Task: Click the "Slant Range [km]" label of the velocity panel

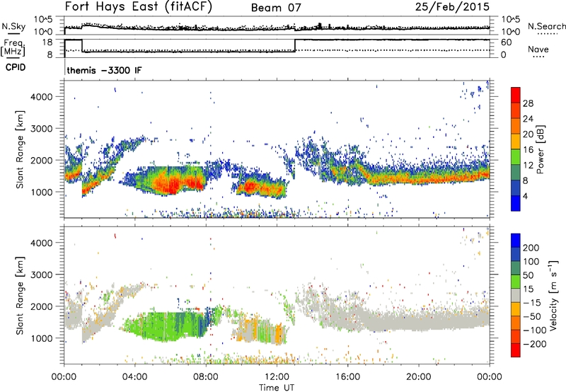Action: click(20, 296)
